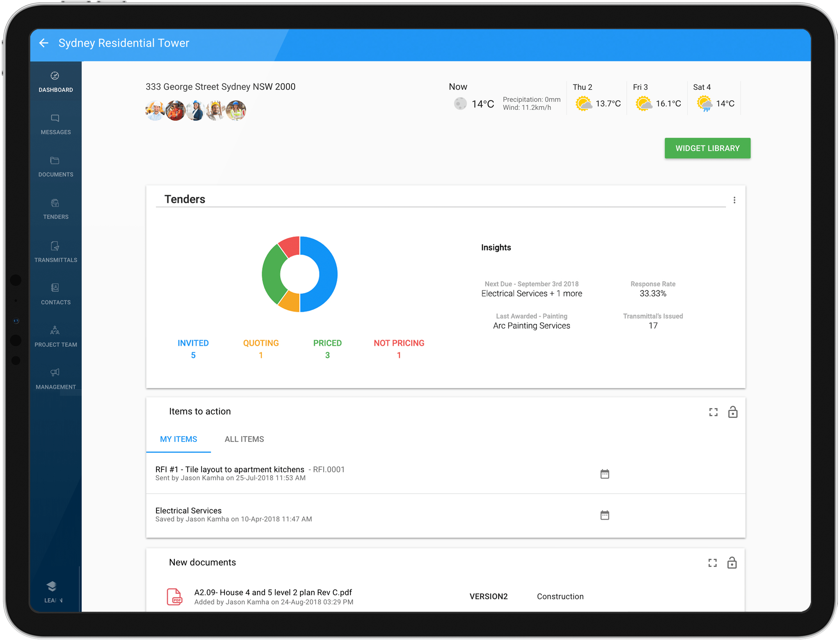Select the Invited 5 legend label
The height and width of the screenshot is (642, 840).
tap(193, 349)
